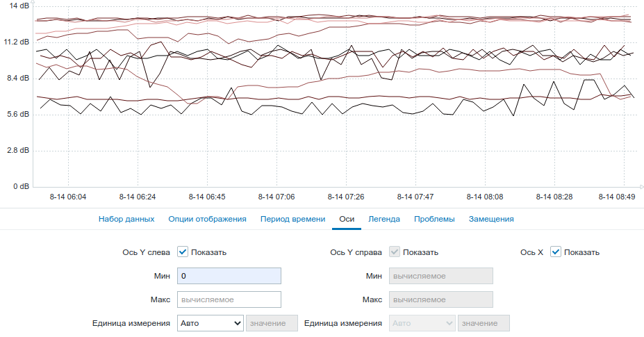
Task: Toggle Ось Y справа Показать checkbox
Action: (395, 252)
